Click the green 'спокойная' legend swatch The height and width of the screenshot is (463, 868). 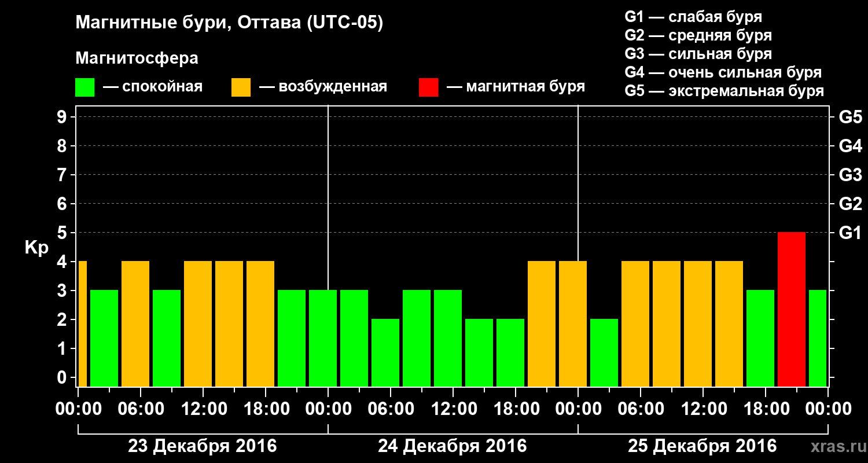click(84, 87)
